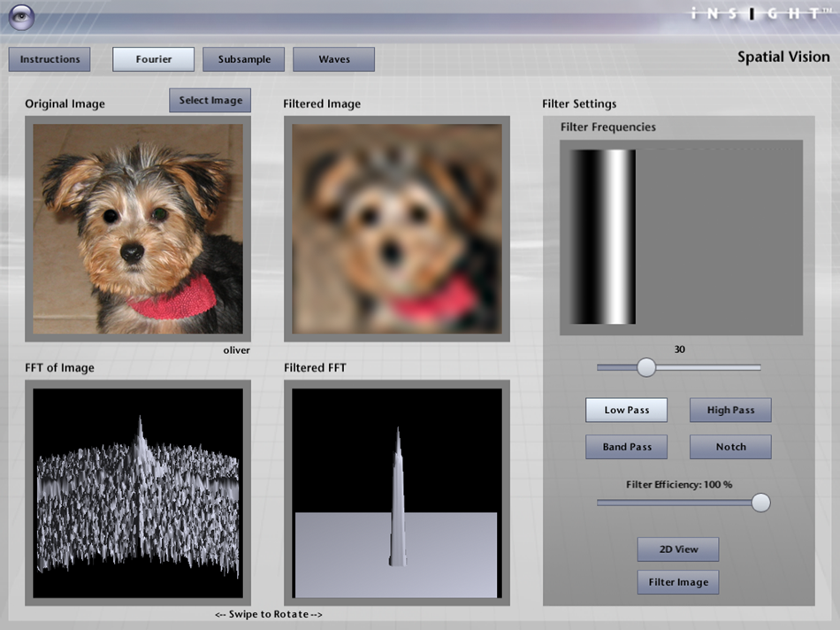Screen dimensions: 840x630
Task: Click the Filter Efficiency slider knob
Action: click(760, 503)
